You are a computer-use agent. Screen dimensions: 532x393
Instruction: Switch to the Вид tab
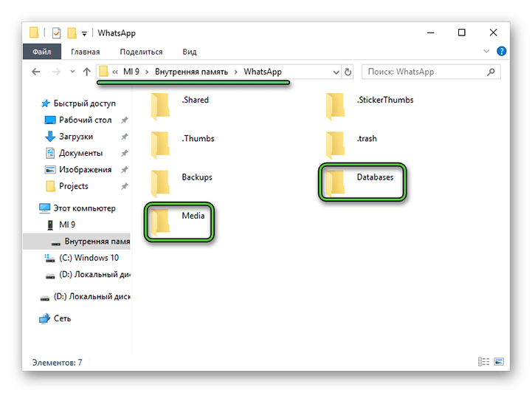click(190, 52)
